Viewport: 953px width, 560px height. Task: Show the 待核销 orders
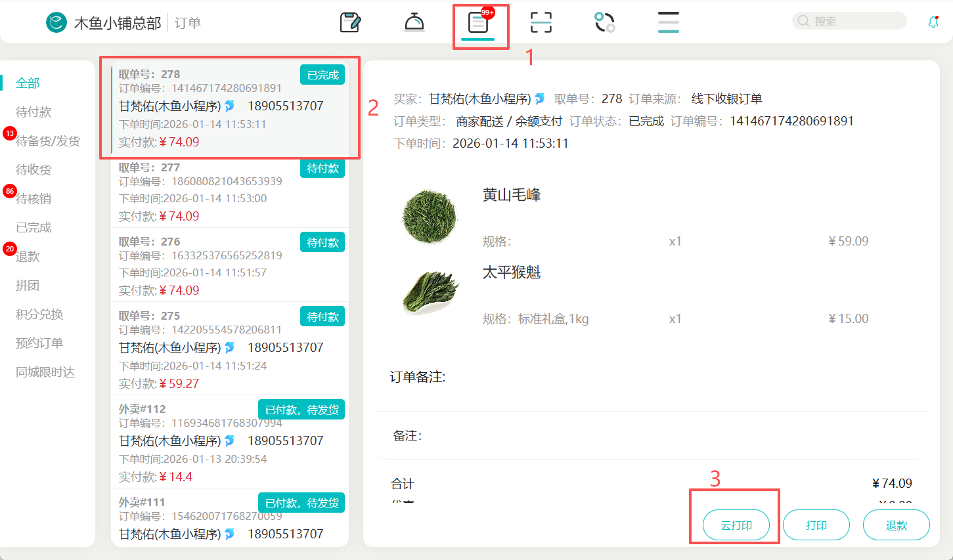click(33, 199)
